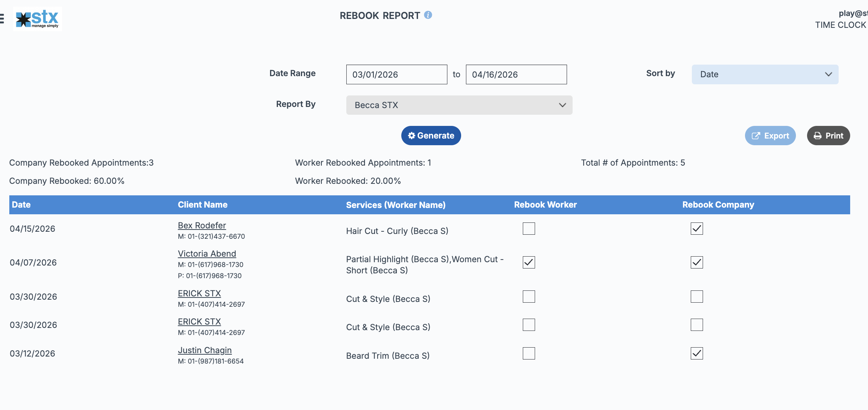The width and height of the screenshot is (868, 410).
Task: Click the Client Name column header
Action: point(203,205)
